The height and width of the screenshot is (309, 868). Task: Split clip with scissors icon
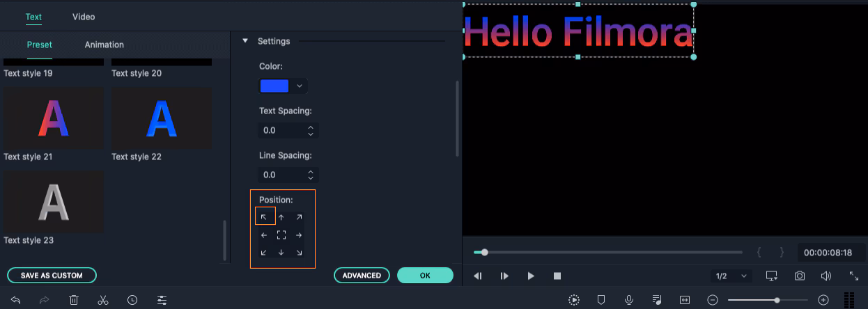point(103,300)
